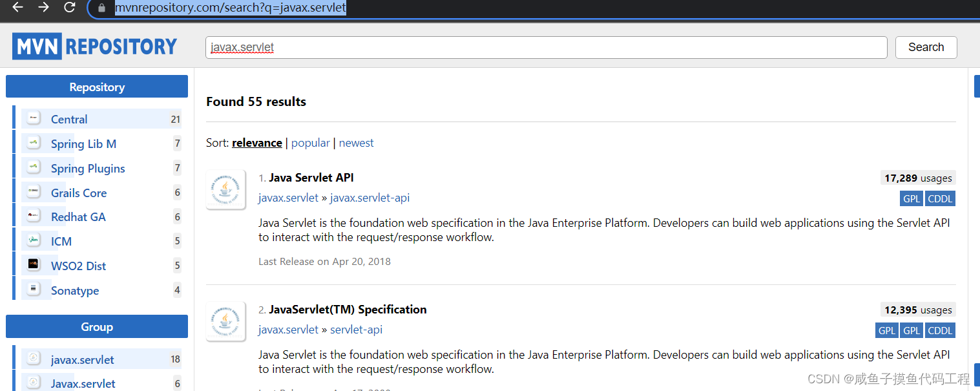The width and height of the screenshot is (980, 391).
Task: Filter by Javax.servlet group with 6 results
Action: [x=83, y=383]
